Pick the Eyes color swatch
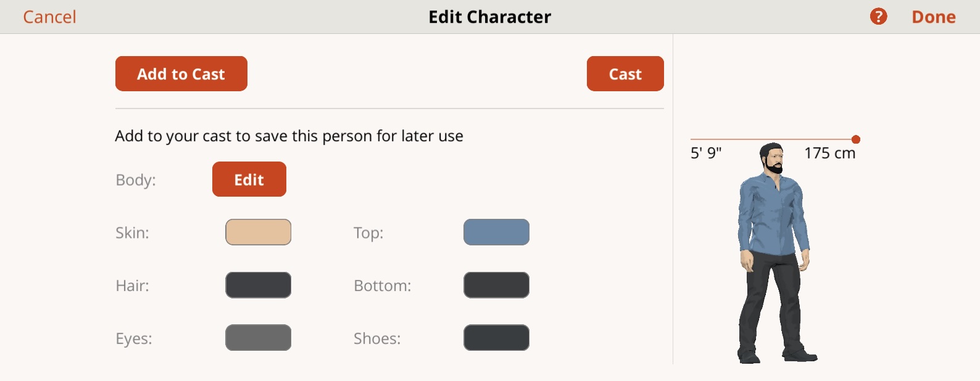This screenshot has height=381, width=980. tap(258, 338)
